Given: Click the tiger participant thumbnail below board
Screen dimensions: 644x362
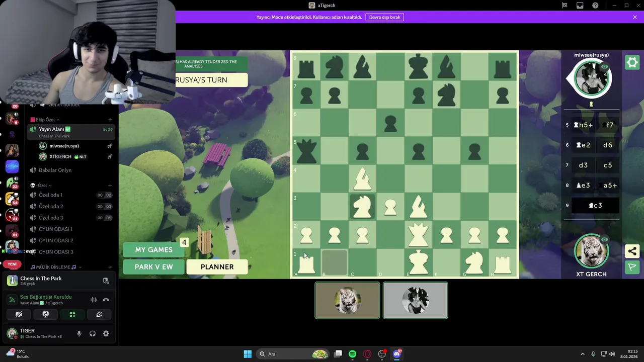Looking at the screenshot, I should click(x=347, y=300).
